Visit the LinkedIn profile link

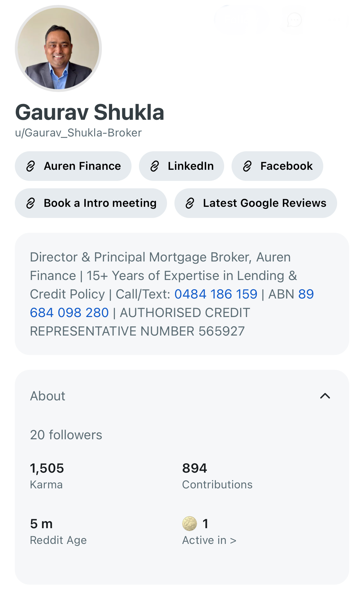click(182, 166)
